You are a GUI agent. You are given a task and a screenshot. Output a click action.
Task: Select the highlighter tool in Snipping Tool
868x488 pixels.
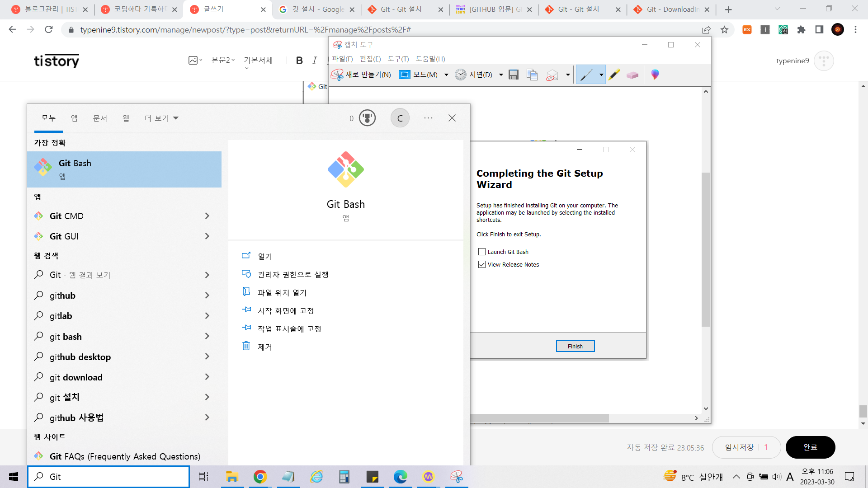coord(614,75)
